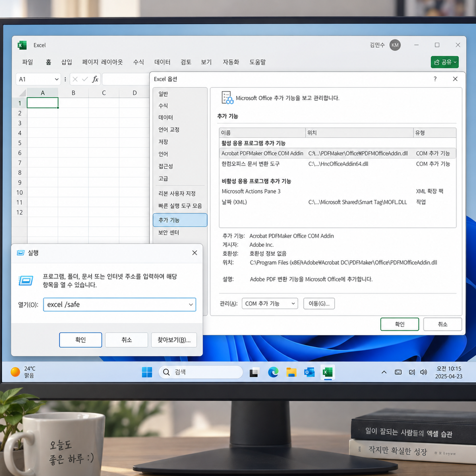Show hidden system tray icons
The height and width of the screenshot is (476, 476).
click(x=384, y=372)
